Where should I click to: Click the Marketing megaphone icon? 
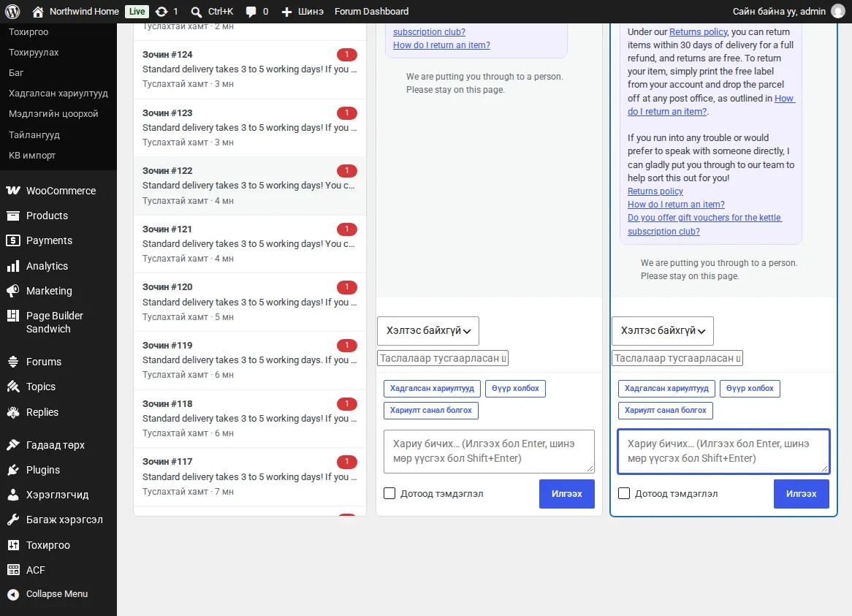click(x=13, y=291)
